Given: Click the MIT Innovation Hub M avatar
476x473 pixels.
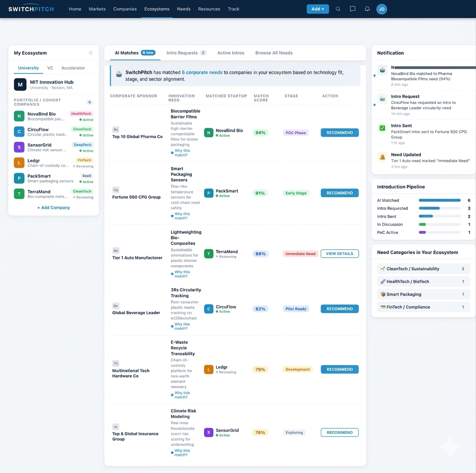Looking at the screenshot, I should pos(20,85).
